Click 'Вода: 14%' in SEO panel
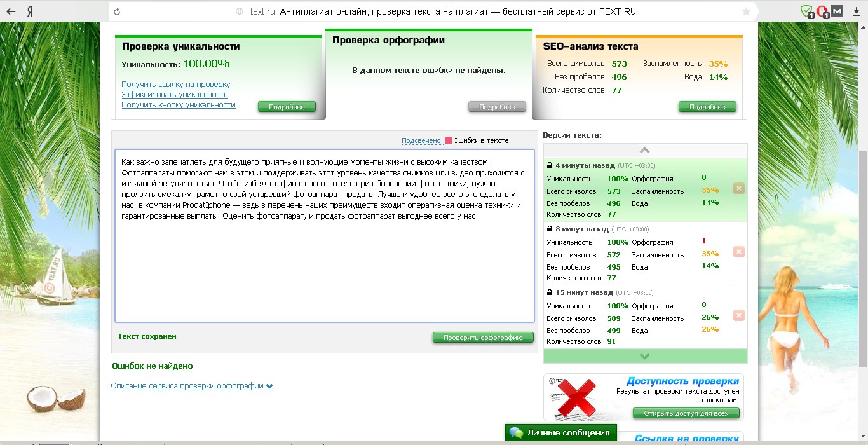 tap(707, 77)
